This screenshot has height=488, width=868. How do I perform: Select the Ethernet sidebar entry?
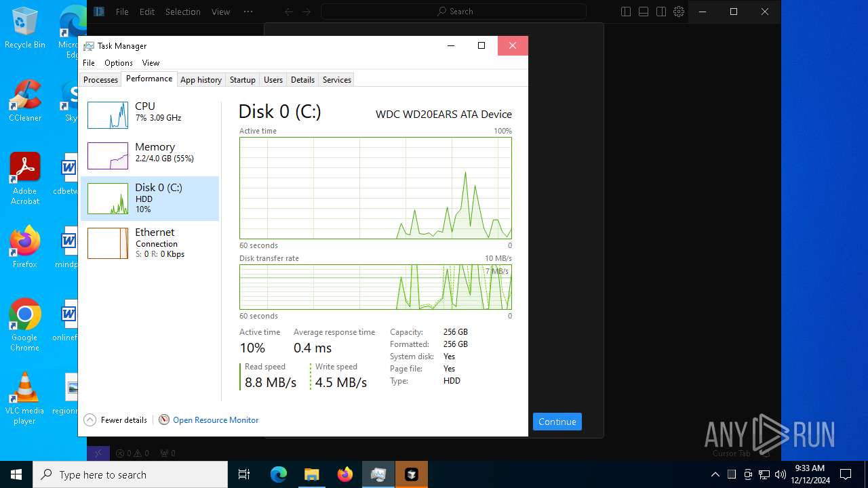pos(150,243)
